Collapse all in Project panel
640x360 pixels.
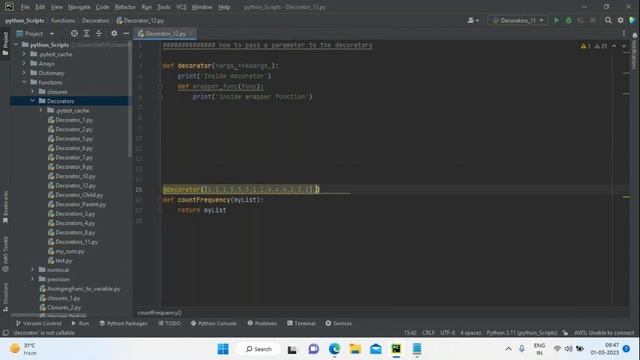99,33
